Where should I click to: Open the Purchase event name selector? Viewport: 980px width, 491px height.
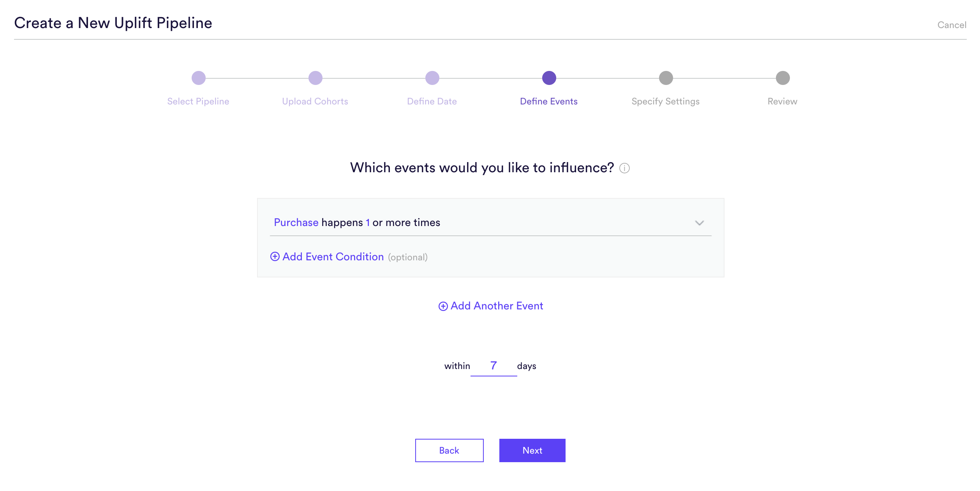point(296,223)
